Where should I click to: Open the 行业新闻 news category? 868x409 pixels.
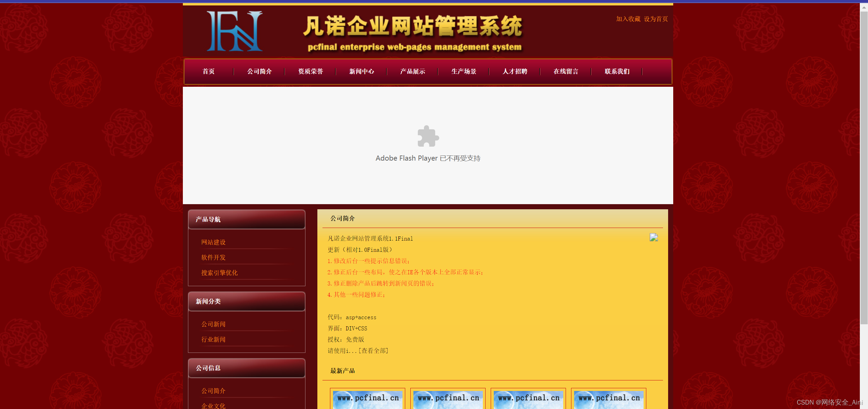pyautogui.click(x=214, y=340)
